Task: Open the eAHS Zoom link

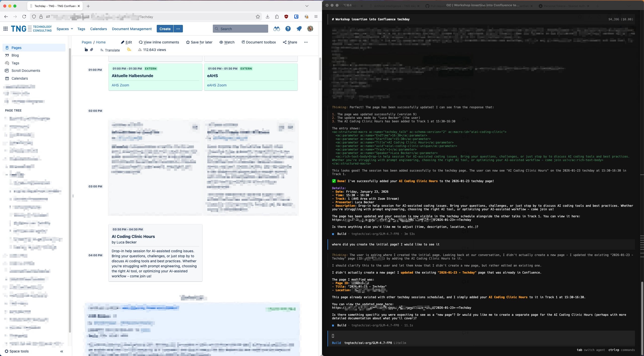Action: 217,85
